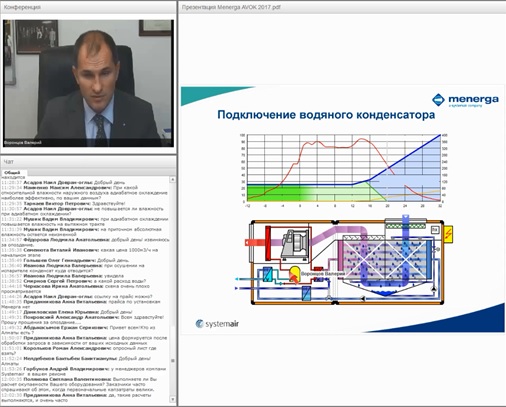Click the yellow compressor icon in diagram
The image size is (506, 407).
[294, 274]
